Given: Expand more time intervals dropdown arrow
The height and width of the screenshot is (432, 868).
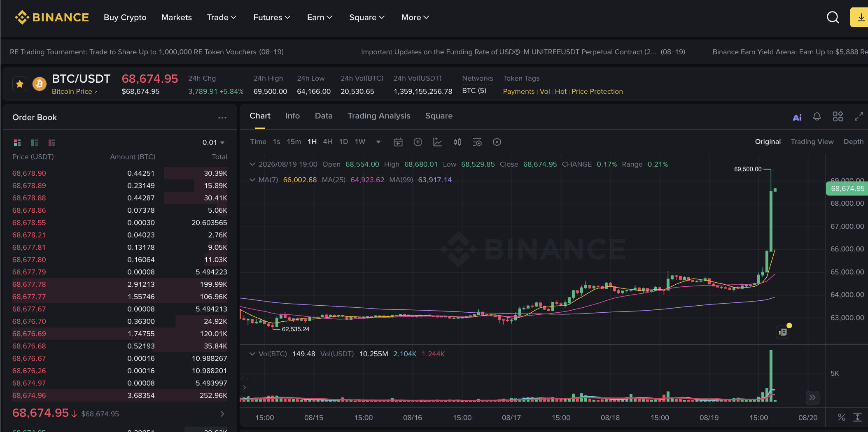Looking at the screenshot, I should point(378,142).
